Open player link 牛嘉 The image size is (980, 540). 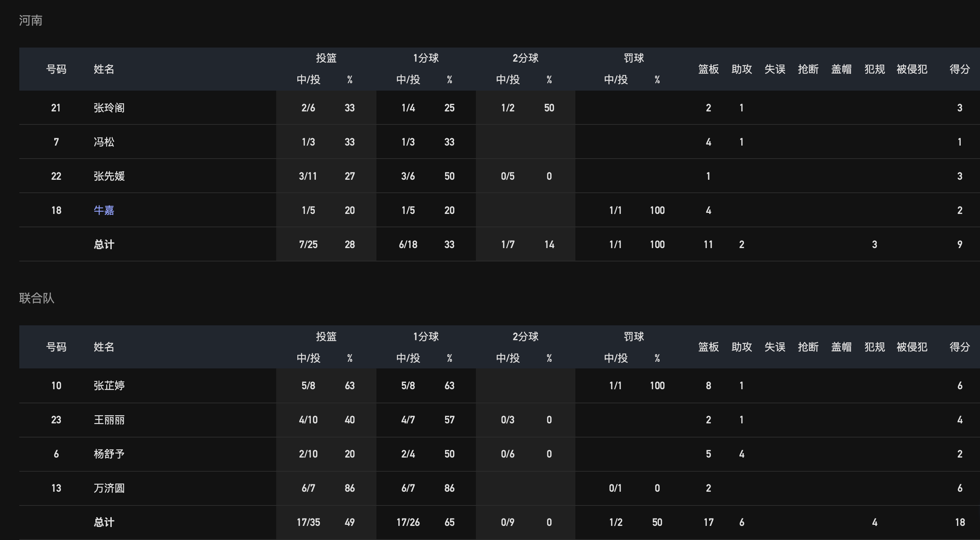click(x=104, y=210)
